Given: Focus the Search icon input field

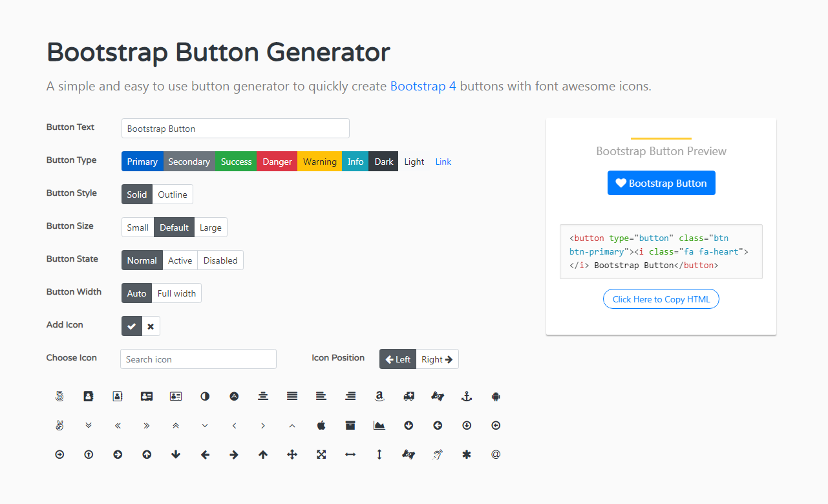Looking at the screenshot, I should tap(198, 359).
